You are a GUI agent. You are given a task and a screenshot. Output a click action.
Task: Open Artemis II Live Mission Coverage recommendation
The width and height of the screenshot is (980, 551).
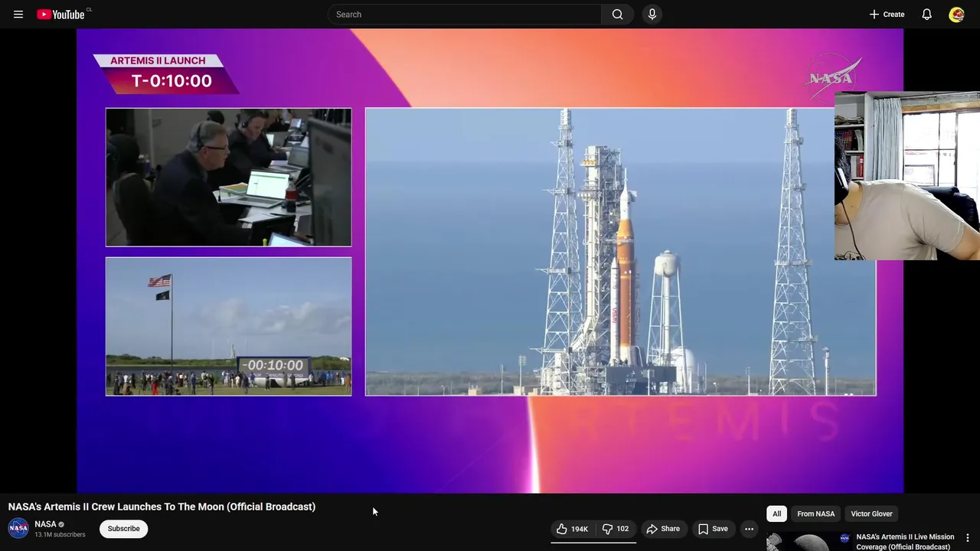905,542
